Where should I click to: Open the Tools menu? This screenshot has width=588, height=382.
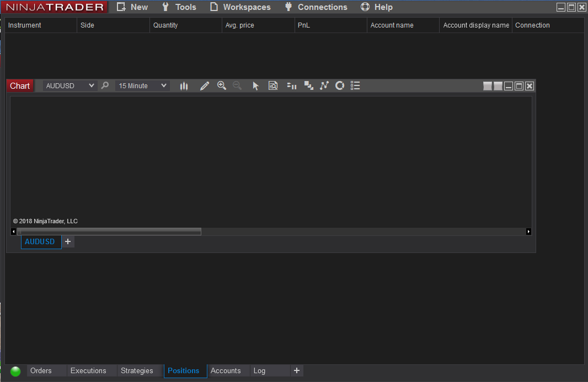click(x=179, y=7)
